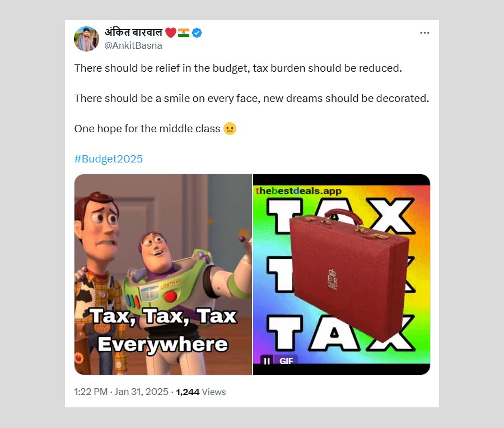Click the Jan 31, 2025 date

coord(142,392)
